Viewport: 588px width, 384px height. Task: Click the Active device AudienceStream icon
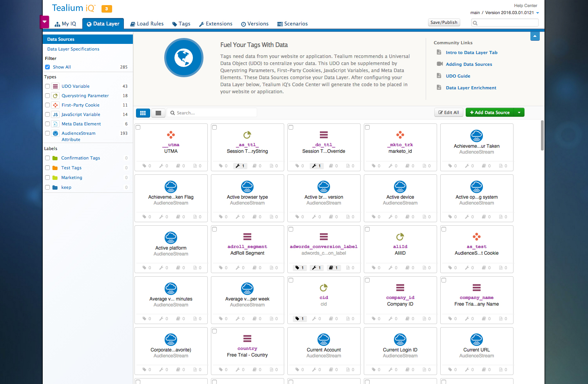(400, 187)
